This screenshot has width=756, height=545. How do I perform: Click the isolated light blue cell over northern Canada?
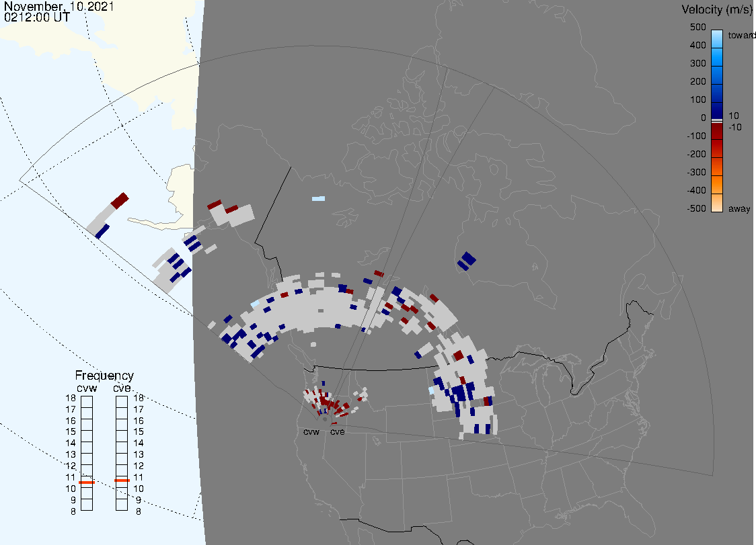(318, 198)
